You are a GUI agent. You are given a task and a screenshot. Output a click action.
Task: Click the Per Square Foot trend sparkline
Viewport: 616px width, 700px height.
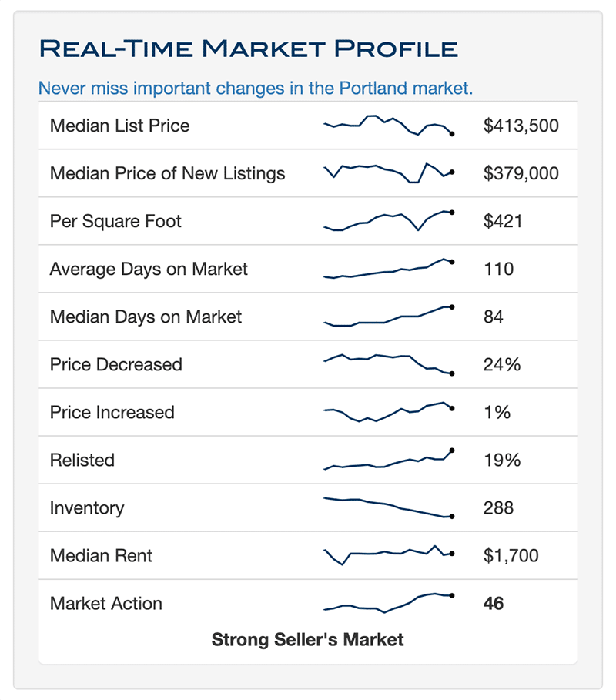click(x=389, y=221)
